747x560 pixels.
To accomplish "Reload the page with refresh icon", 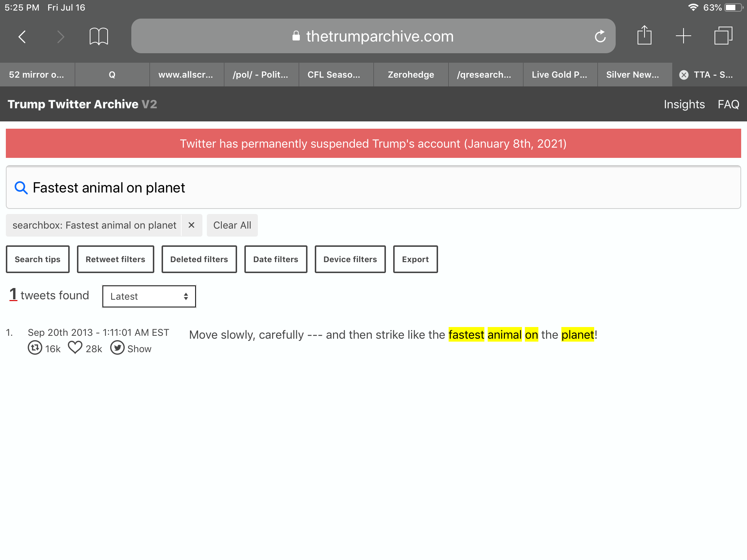I will click(x=600, y=36).
